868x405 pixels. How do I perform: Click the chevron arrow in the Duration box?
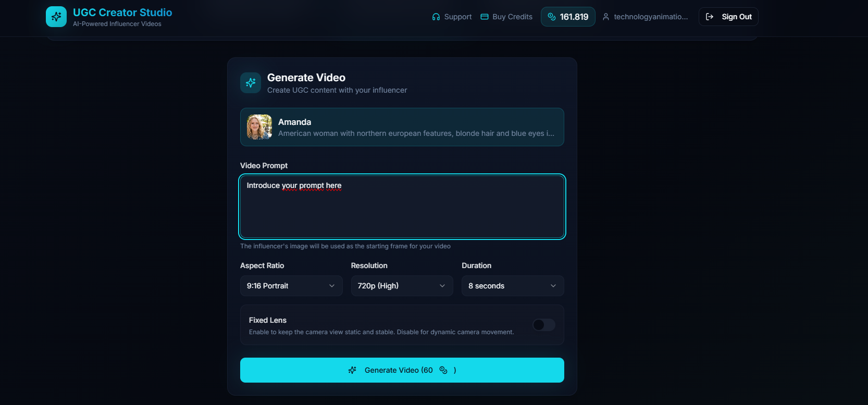pyautogui.click(x=553, y=286)
